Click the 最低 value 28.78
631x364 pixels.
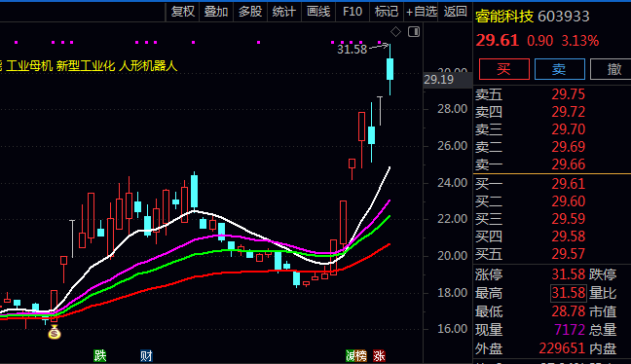click(x=569, y=311)
